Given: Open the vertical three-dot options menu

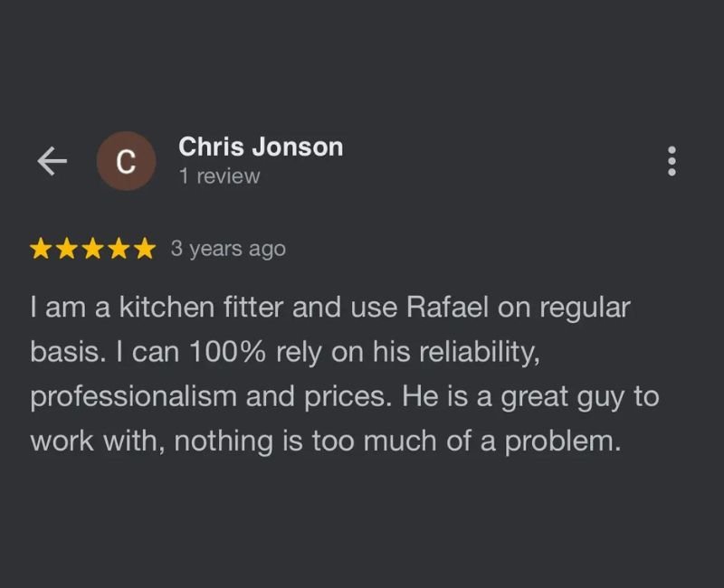Looking at the screenshot, I should (672, 161).
